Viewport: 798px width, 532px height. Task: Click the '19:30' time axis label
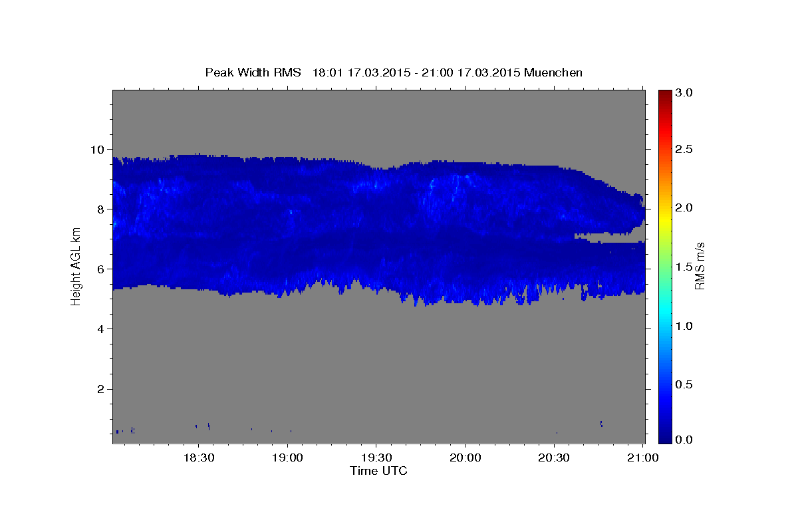[x=376, y=458]
